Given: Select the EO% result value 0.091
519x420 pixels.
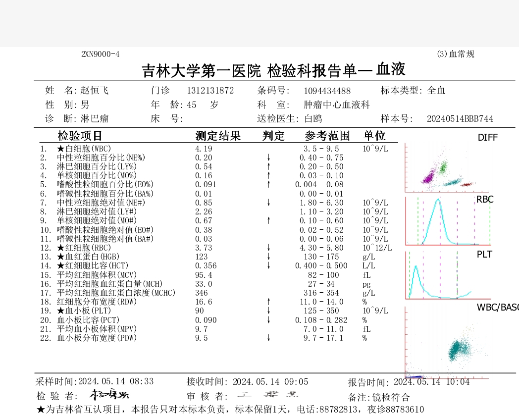Looking at the screenshot, I should (206, 184).
